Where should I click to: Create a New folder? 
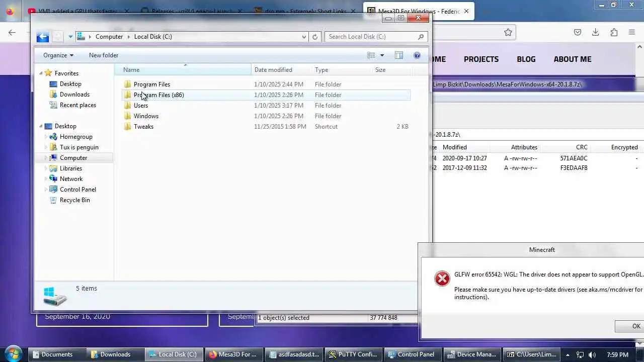104,55
